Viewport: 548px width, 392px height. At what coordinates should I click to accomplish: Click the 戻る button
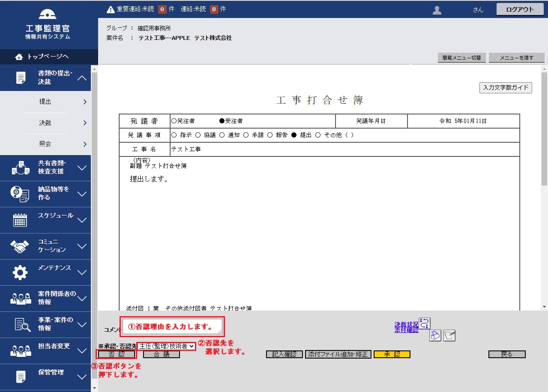point(507,354)
